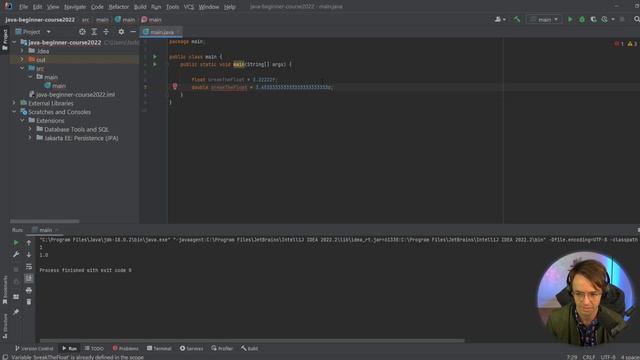Click the wrench icon in Run panel
640x360 pixels.
coord(16,254)
